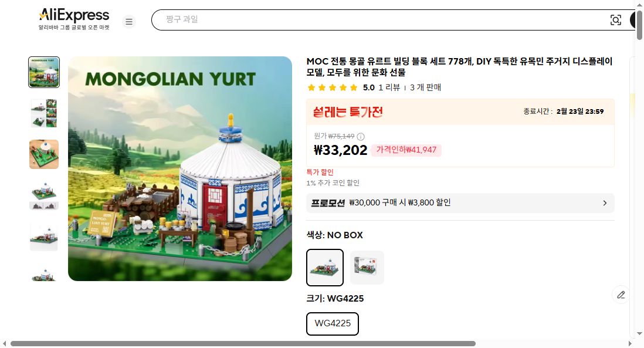Select the second collage thumbnail

pos(44,113)
